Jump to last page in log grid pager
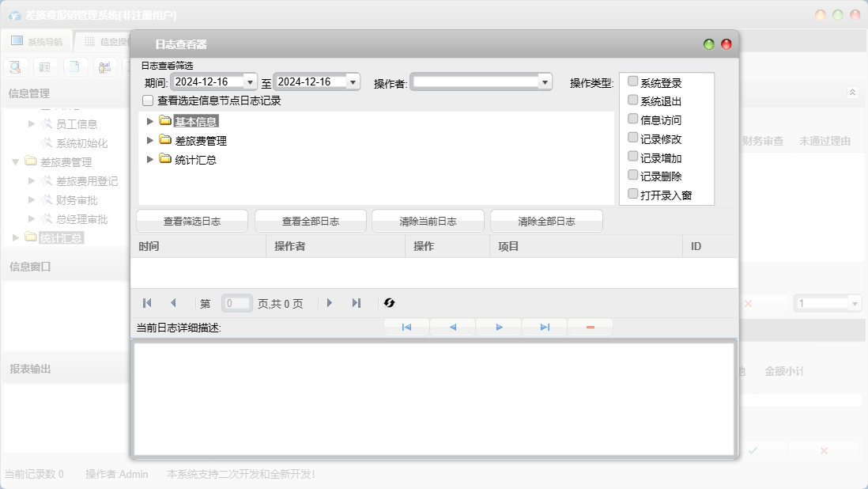This screenshot has height=489, width=868. coord(357,303)
